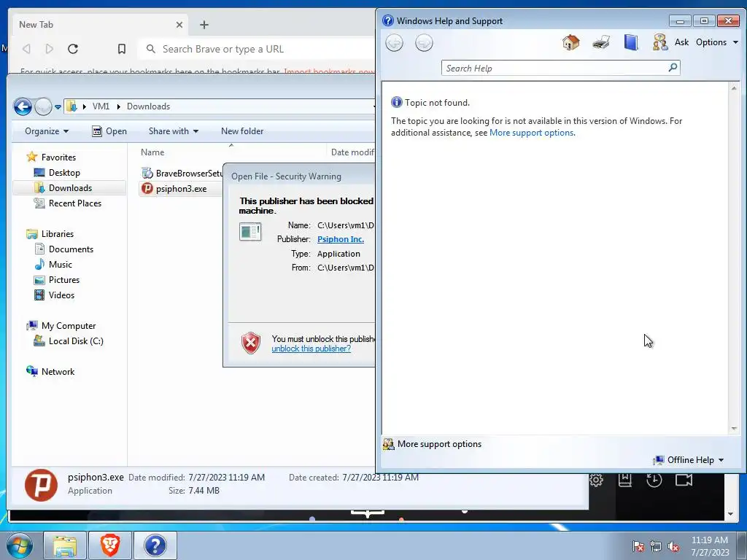Open the Share with dropdown menu
Image resolution: width=747 pixels, height=560 pixels.
(174, 131)
